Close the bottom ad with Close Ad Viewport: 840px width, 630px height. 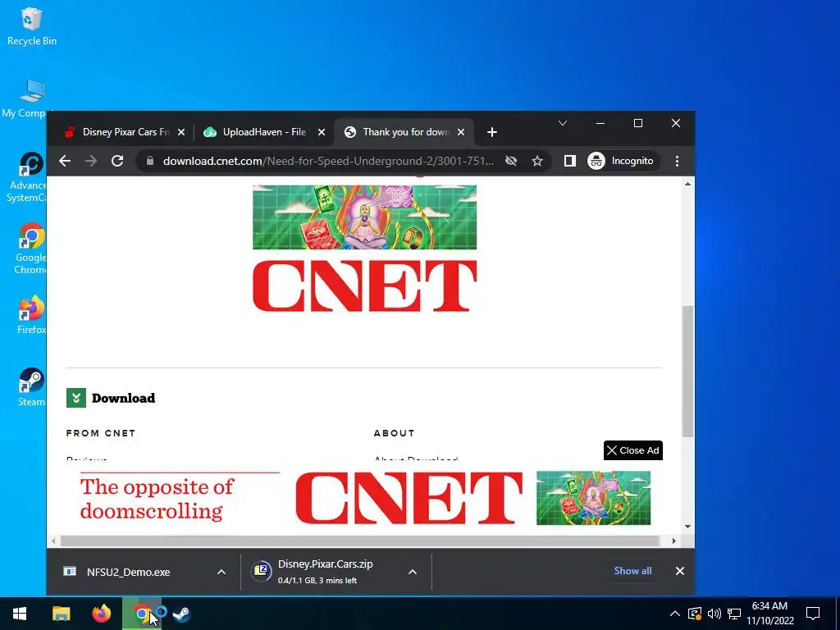click(633, 450)
